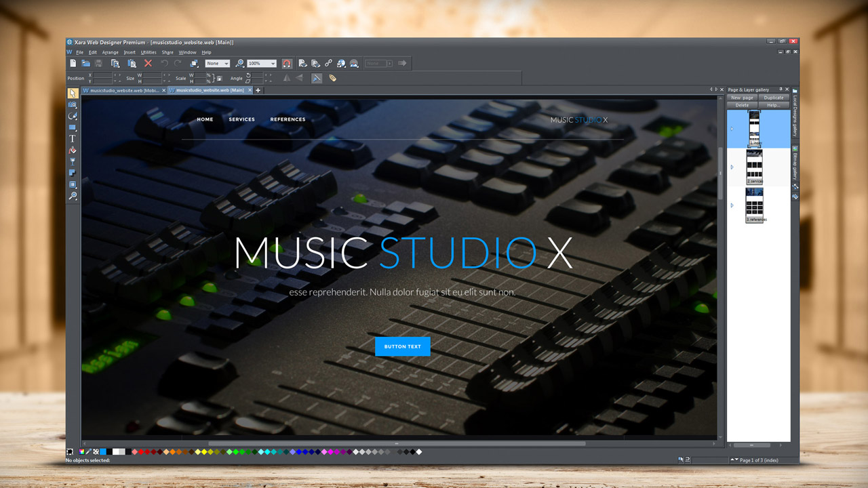Toggle the magnet snap button
This screenshot has height=488, width=868.
point(287,63)
